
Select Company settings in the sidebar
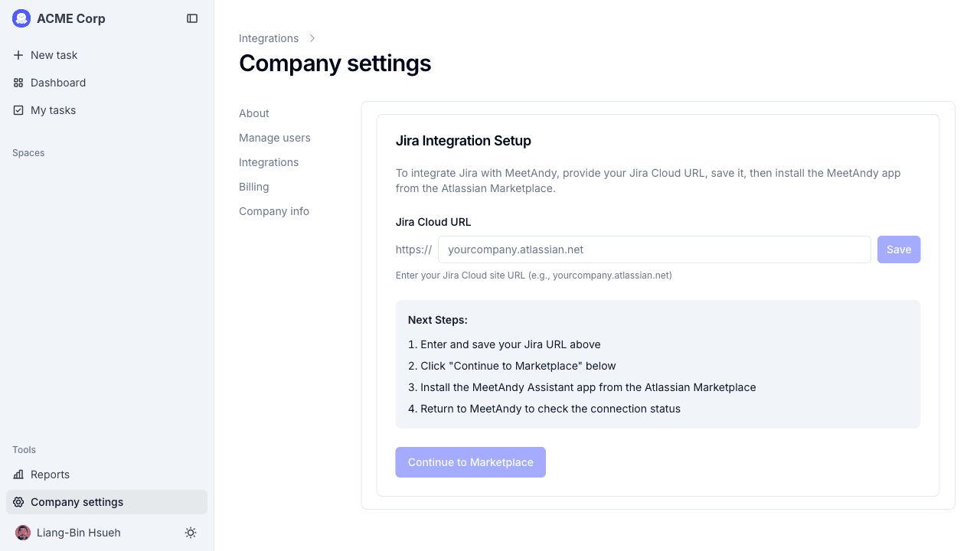pos(106,502)
